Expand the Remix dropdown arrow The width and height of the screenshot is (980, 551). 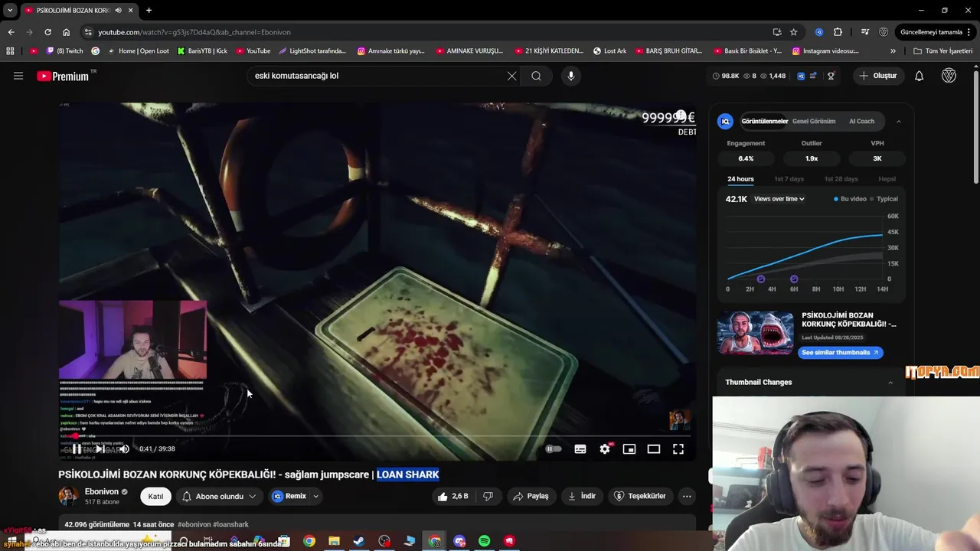point(315,497)
